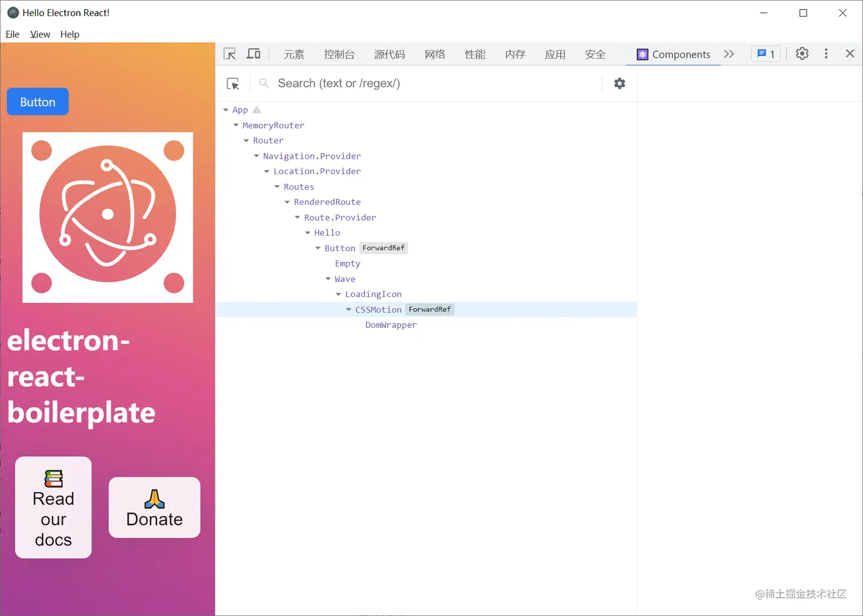This screenshot has height=616, width=863.
Task: Switch to the 元素 tab
Action: [294, 54]
